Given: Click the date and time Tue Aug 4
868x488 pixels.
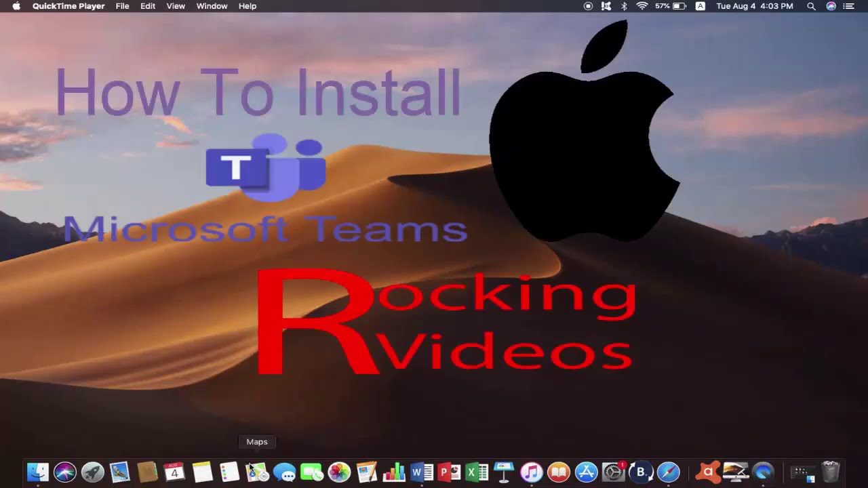Looking at the screenshot, I should click(755, 6).
